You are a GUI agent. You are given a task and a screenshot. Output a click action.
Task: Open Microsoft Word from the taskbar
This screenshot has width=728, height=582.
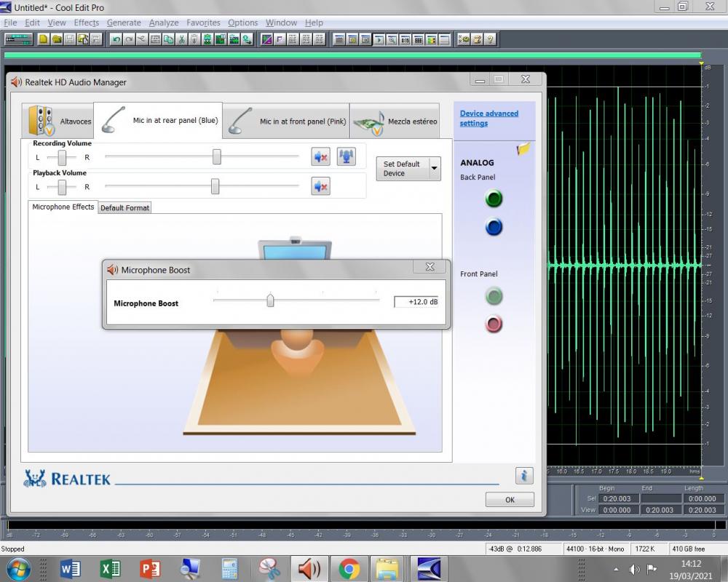click(x=70, y=569)
